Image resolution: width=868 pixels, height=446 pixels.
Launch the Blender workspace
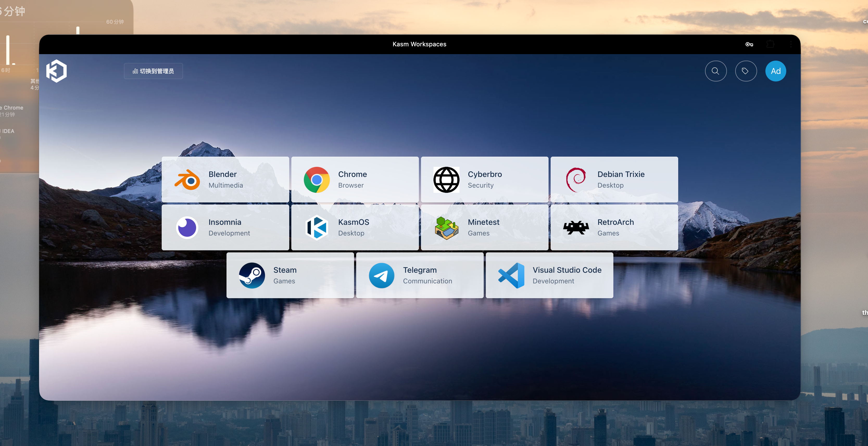coord(225,180)
